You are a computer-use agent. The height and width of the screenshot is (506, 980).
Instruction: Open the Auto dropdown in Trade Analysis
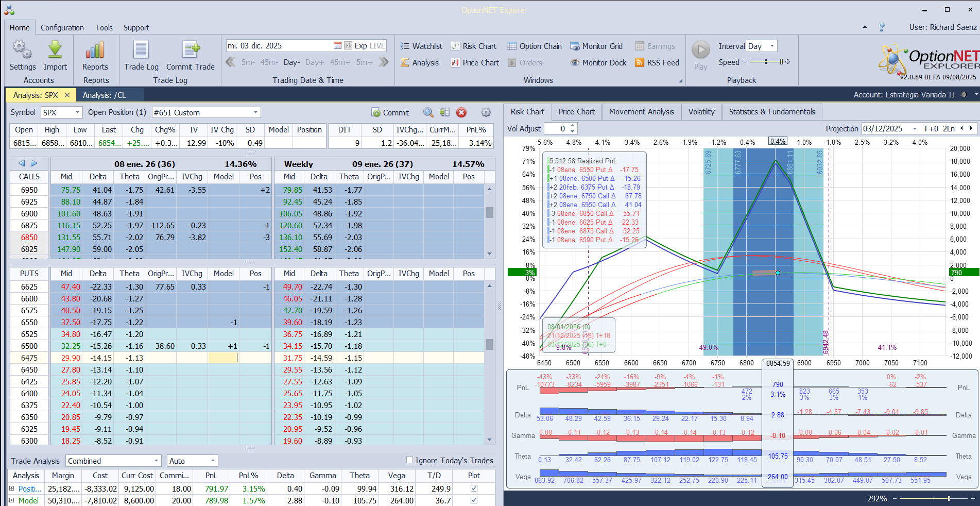click(x=212, y=461)
